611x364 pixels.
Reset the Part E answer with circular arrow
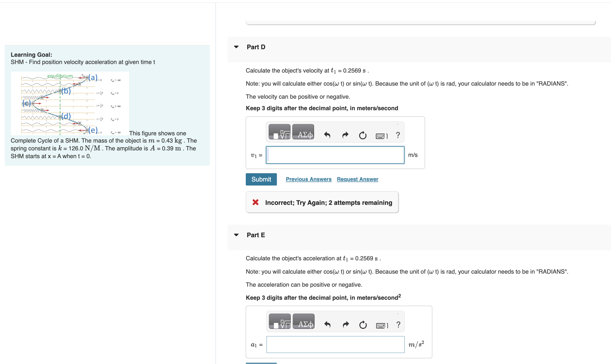coord(363,325)
